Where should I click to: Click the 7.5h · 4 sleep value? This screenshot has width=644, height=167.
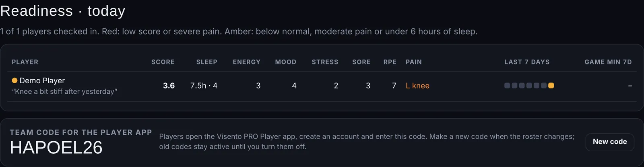[x=204, y=86]
